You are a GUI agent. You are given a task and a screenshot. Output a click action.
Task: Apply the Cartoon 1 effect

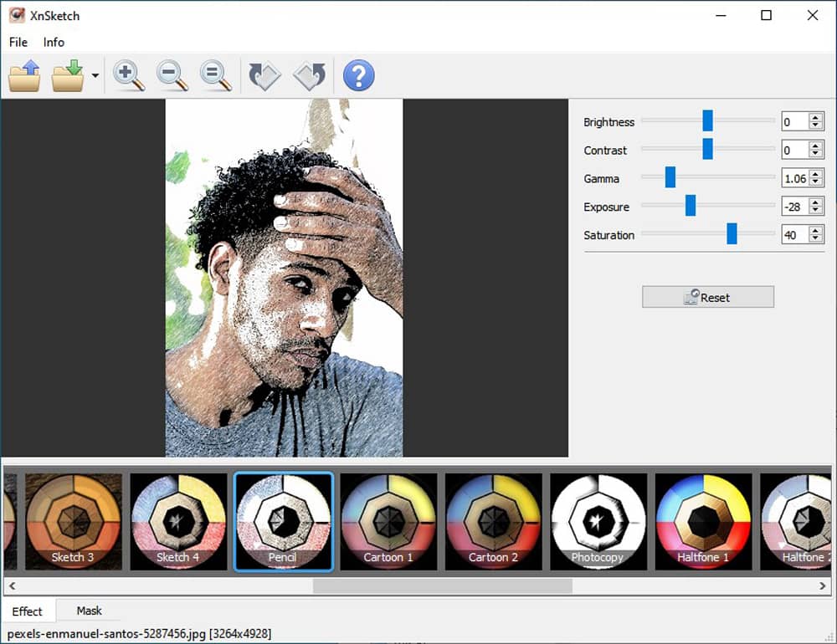388,520
